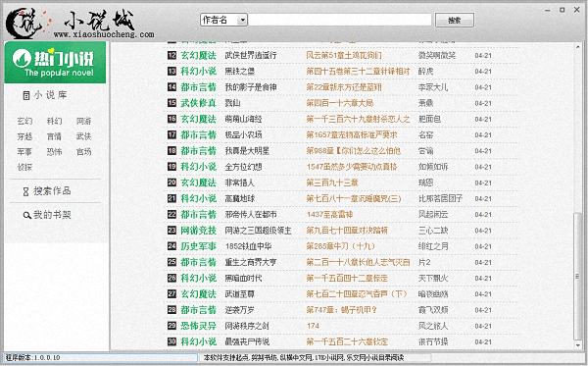The image size is (588, 366).
Task: Click 历史军事 category label in row 24
Action: [x=198, y=246]
